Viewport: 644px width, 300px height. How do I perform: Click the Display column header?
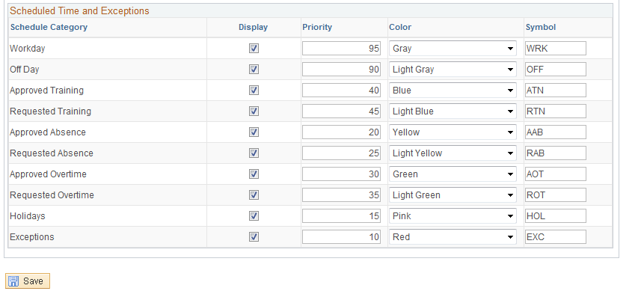click(253, 28)
